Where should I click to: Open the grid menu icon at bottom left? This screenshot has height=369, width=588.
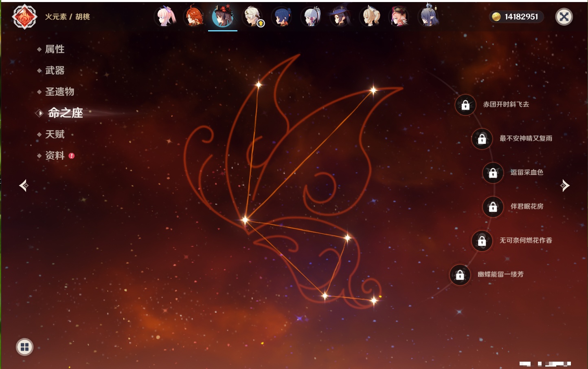(x=24, y=347)
